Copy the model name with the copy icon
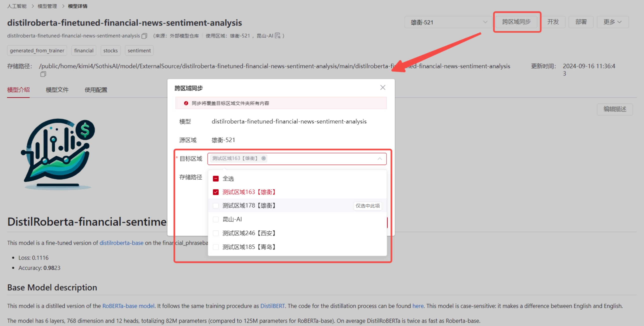Viewport: 644px width, 326px height. [144, 36]
